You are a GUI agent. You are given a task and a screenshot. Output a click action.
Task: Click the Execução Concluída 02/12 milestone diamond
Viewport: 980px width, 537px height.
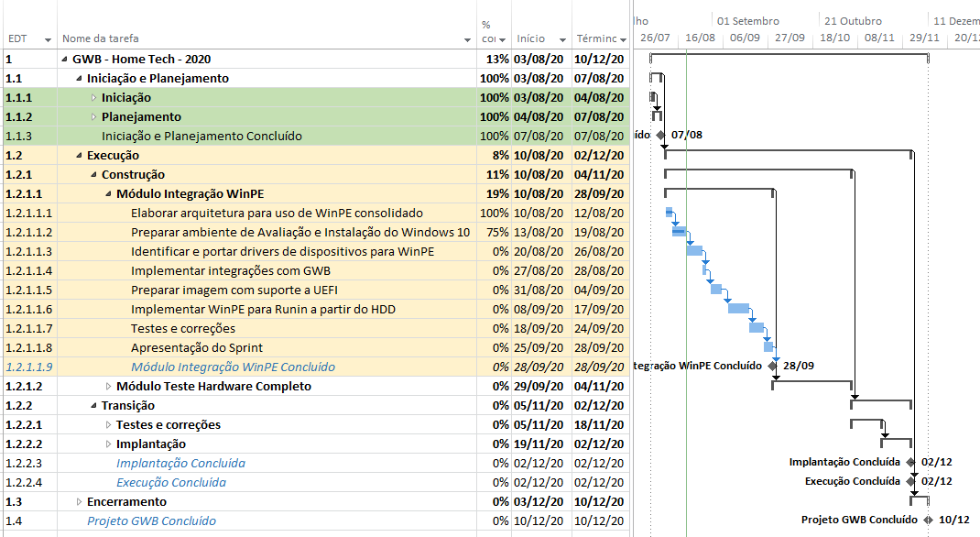tap(910, 481)
